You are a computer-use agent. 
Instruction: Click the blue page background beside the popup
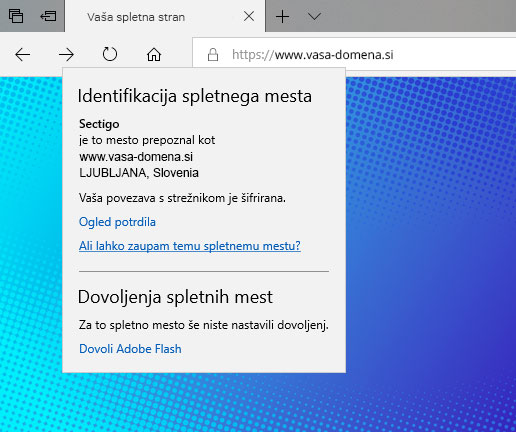click(430, 233)
